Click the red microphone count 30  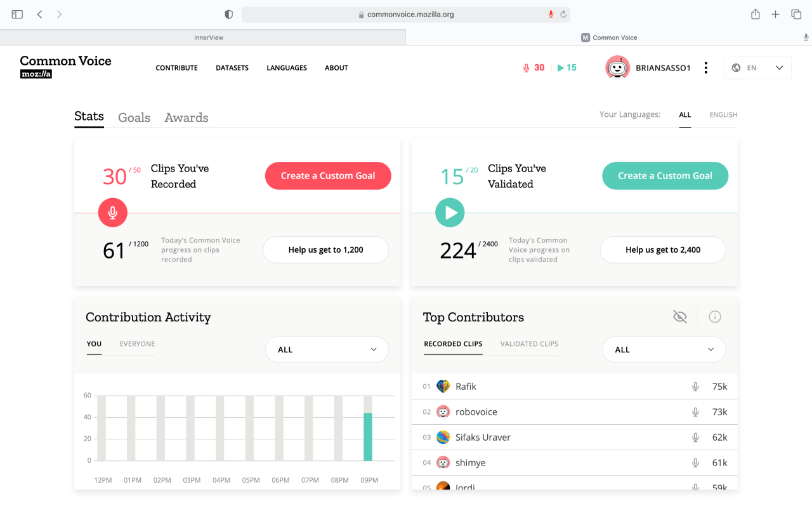[x=534, y=68]
